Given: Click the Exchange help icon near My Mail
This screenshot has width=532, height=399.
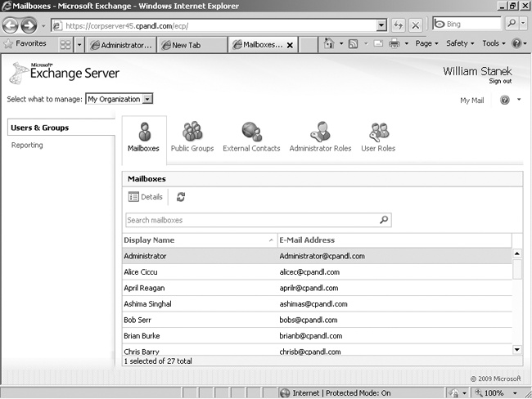Looking at the screenshot, I should click(x=505, y=100).
